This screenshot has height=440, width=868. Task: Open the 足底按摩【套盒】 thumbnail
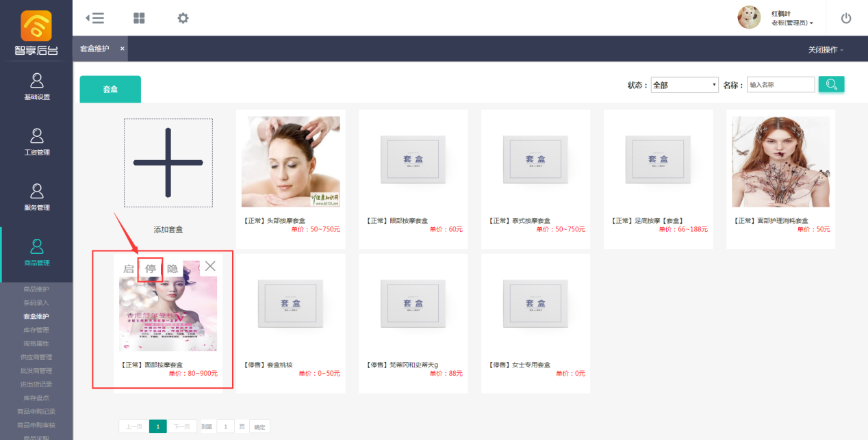[x=659, y=161]
